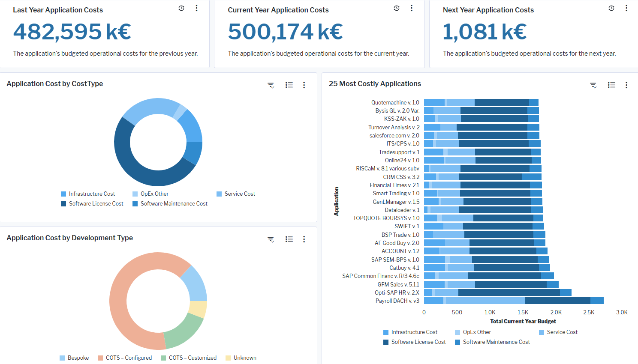Screen dimensions: 638x364
Task: Click the 482,595 k€ last year value
Action: pyautogui.click(x=72, y=32)
